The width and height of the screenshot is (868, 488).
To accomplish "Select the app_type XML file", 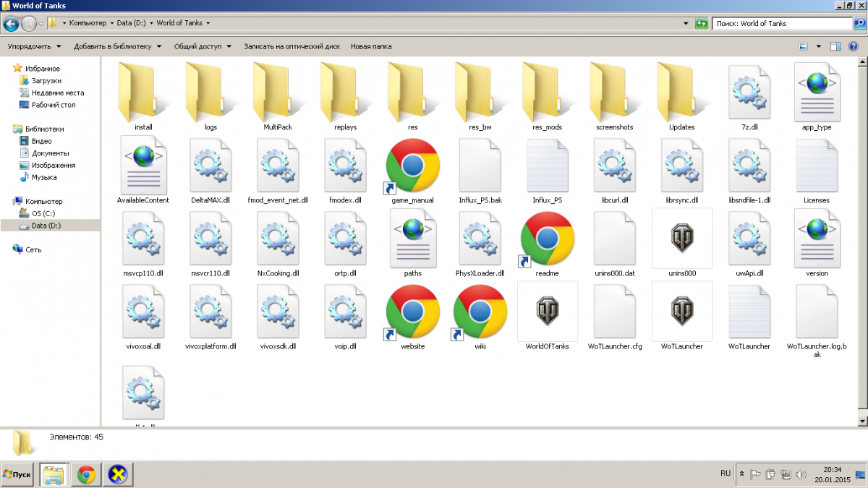I will (x=817, y=92).
